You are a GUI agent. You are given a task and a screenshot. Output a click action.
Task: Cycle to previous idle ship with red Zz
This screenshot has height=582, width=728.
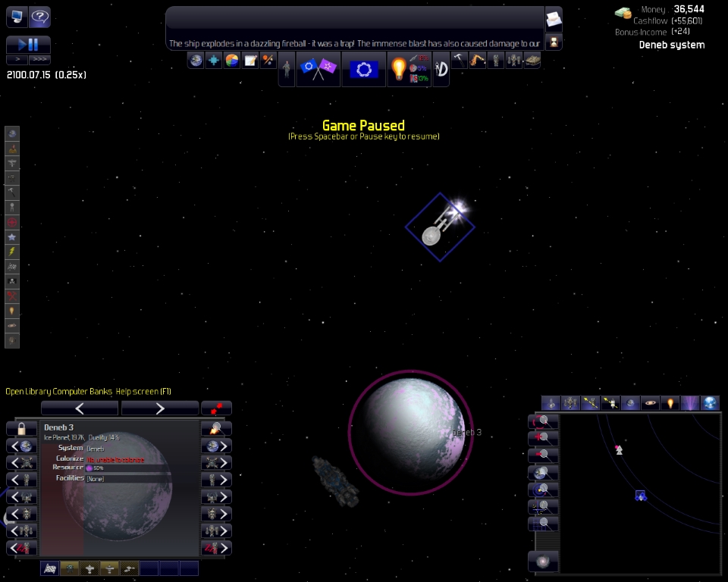(21, 548)
